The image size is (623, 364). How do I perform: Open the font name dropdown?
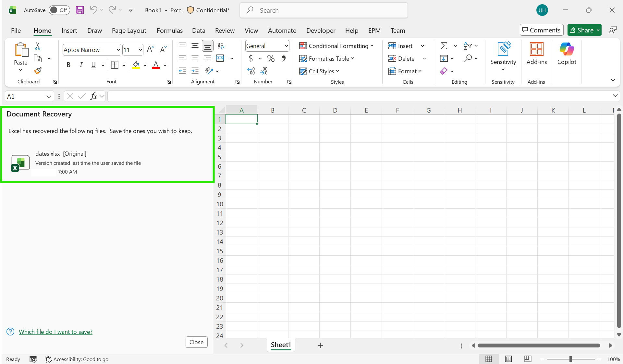[118, 50]
